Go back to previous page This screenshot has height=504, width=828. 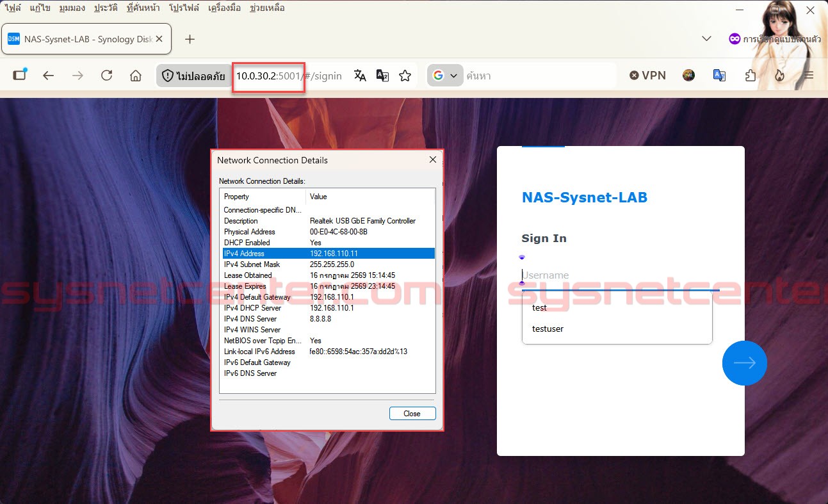click(x=49, y=76)
